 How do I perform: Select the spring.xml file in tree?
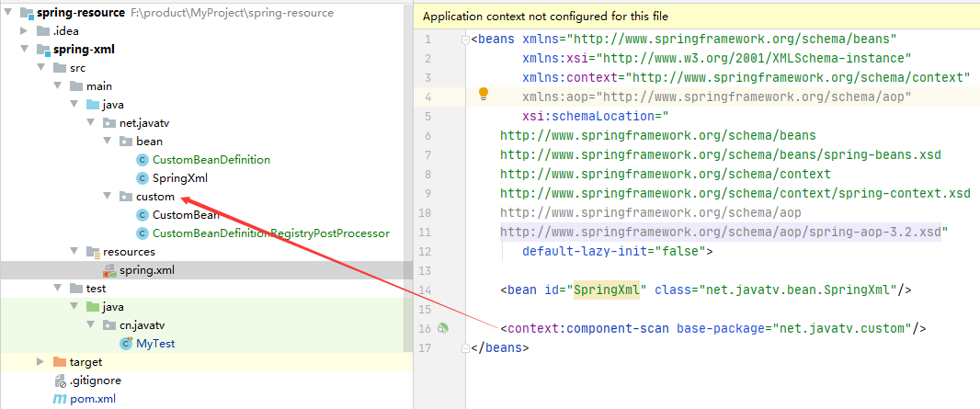pyautogui.click(x=147, y=270)
